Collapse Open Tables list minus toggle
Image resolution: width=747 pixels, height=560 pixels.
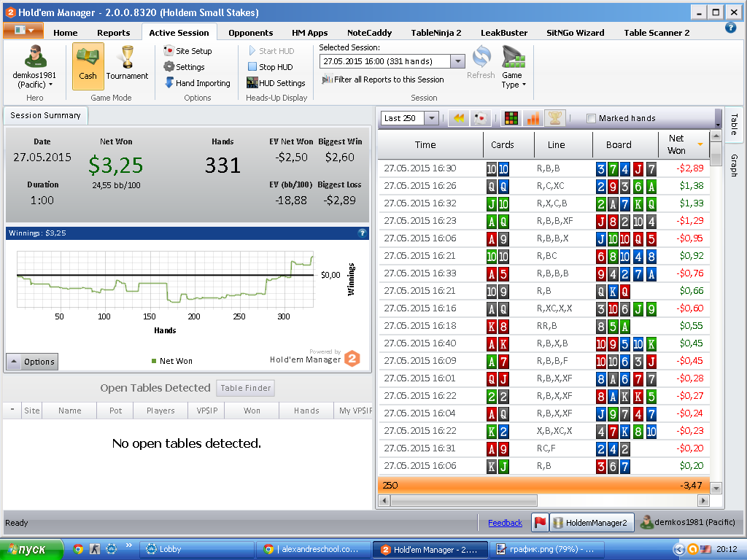[12, 410]
